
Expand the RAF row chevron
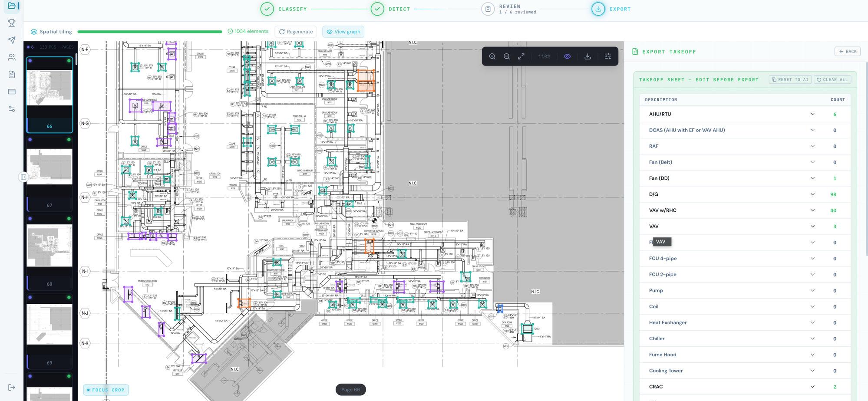click(812, 146)
